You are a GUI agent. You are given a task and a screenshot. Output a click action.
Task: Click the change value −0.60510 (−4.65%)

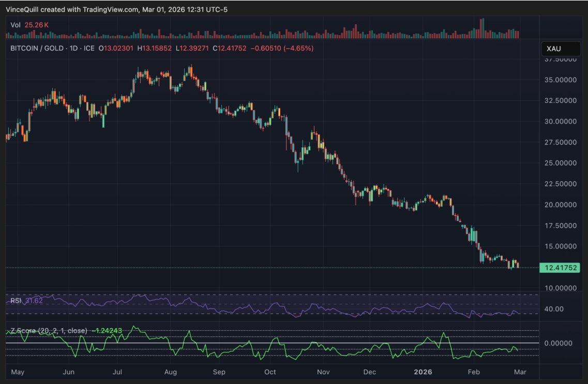coord(282,49)
